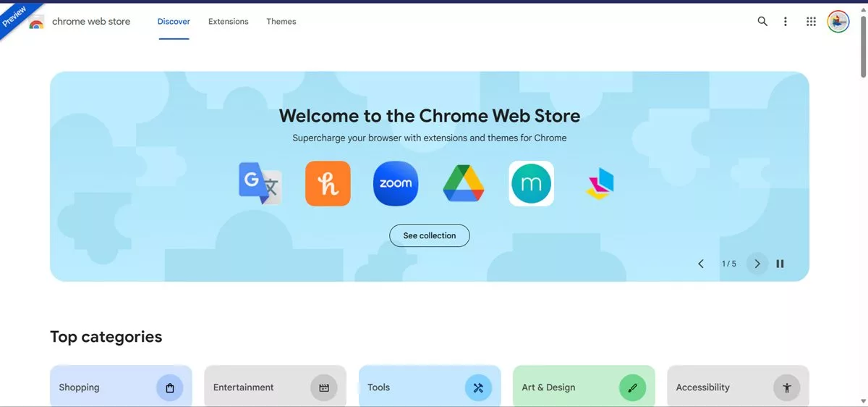Advance to next carousel slide arrow

pyautogui.click(x=757, y=264)
